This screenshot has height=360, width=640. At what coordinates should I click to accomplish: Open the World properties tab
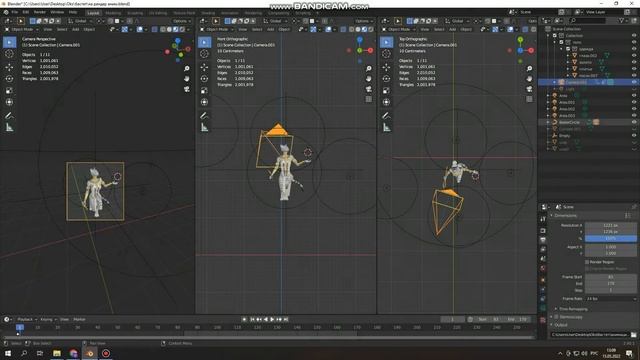click(543, 269)
